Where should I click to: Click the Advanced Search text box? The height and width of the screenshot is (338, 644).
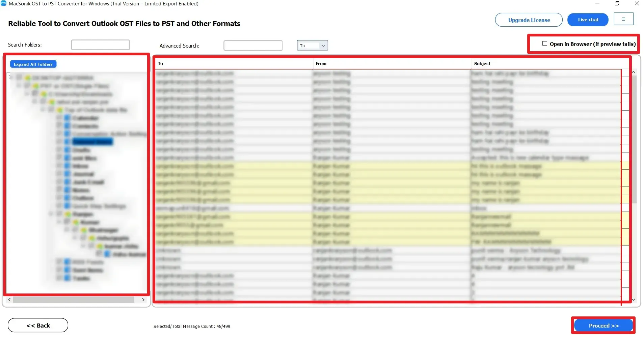click(x=253, y=46)
